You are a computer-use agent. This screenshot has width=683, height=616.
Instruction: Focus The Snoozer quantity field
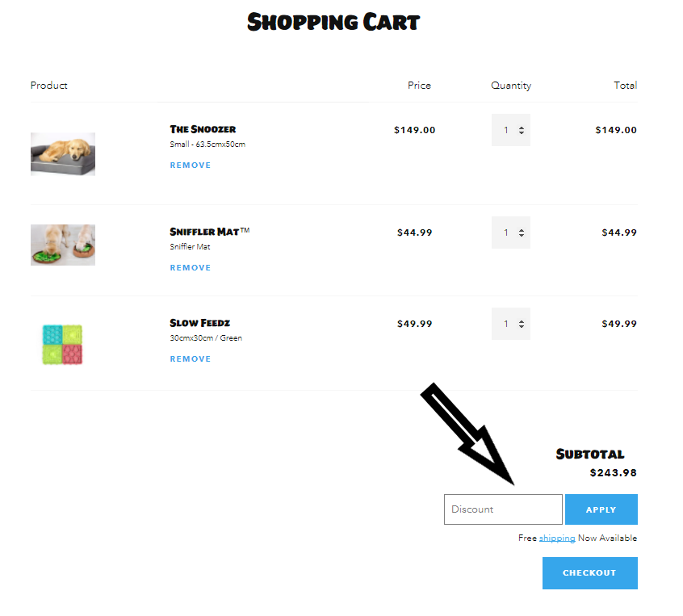tap(510, 130)
